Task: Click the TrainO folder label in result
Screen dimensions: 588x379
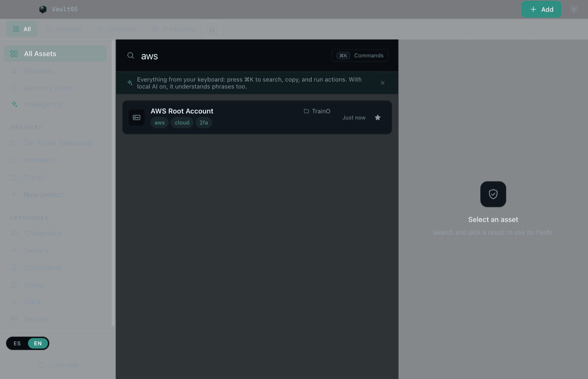Action: (x=317, y=111)
